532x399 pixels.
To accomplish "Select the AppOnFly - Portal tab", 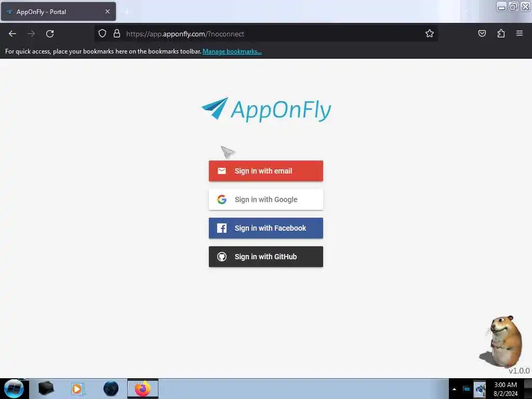I will [x=58, y=11].
